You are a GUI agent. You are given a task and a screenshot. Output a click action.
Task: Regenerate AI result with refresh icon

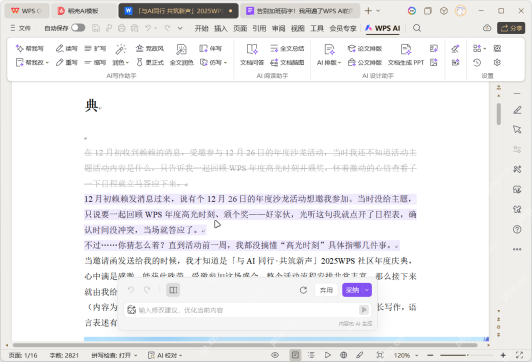click(x=303, y=290)
